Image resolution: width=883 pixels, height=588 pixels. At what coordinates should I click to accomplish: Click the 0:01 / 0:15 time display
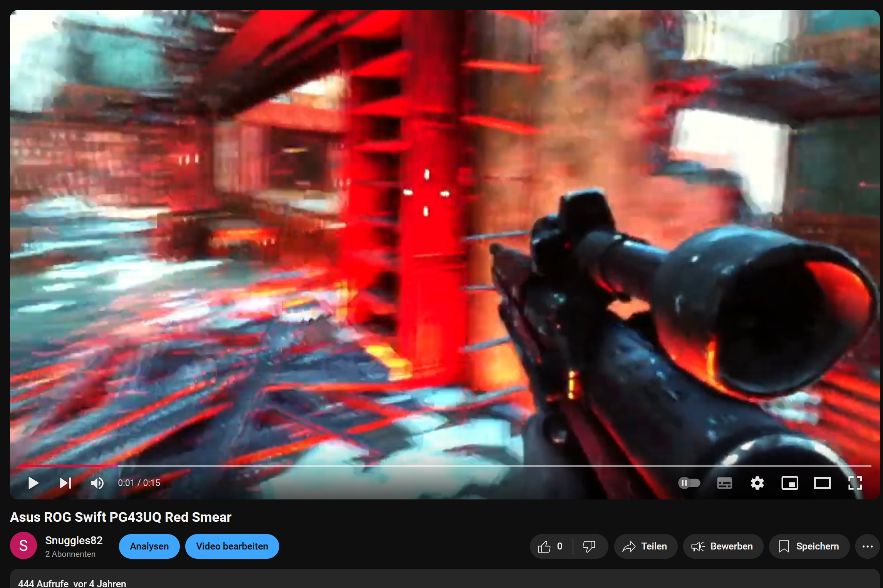[x=139, y=483]
